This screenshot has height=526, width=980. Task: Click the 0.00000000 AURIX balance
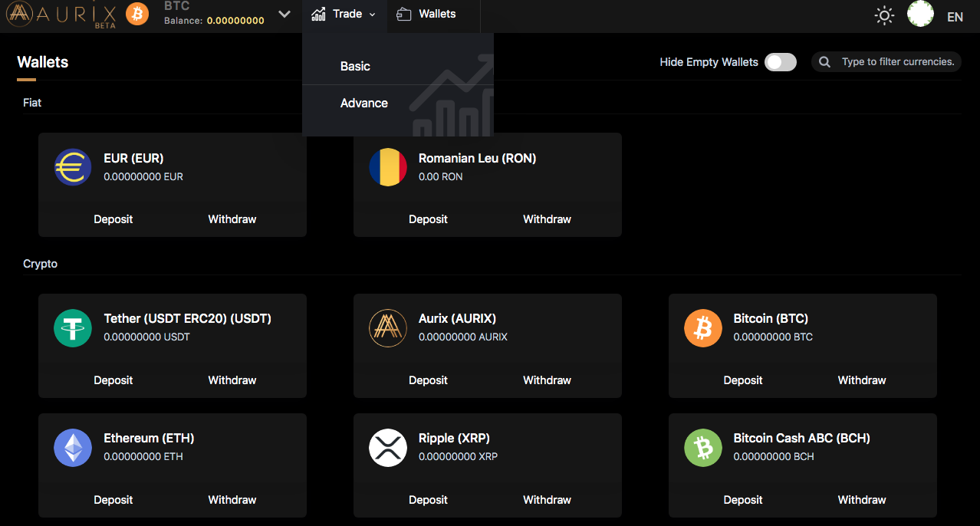coord(463,337)
